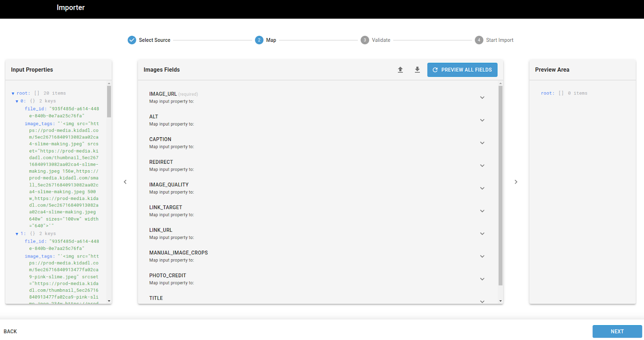Go to the Select Source step label
644x340 pixels.
click(155, 40)
